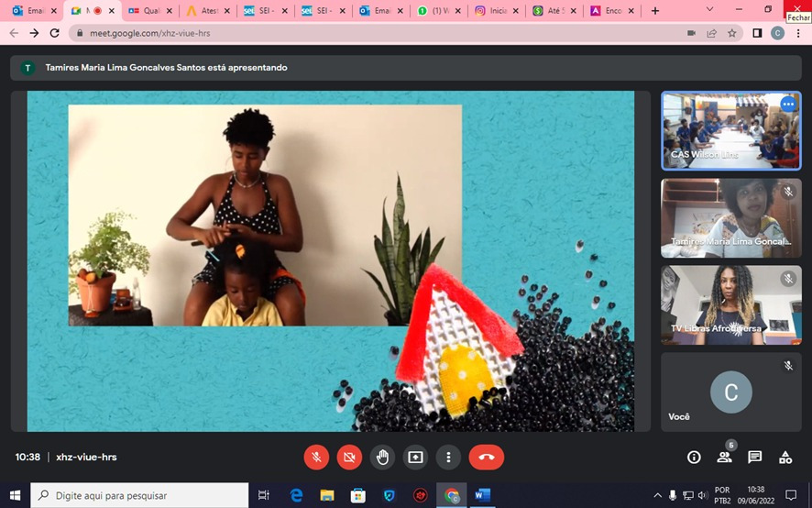Open the 10:38 clock calendar
This screenshot has width=812, height=508.
tap(756, 495)
